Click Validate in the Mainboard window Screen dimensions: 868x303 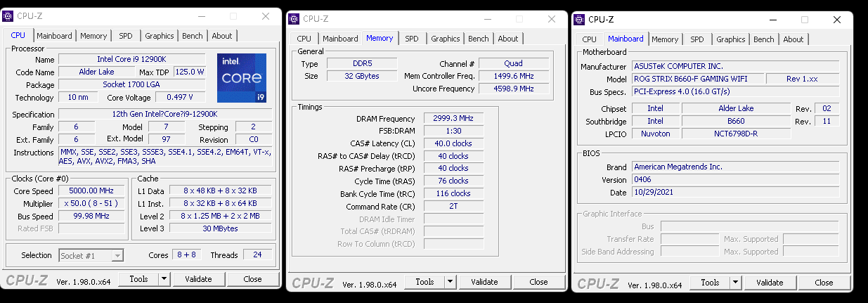click(x=770, y=283)
